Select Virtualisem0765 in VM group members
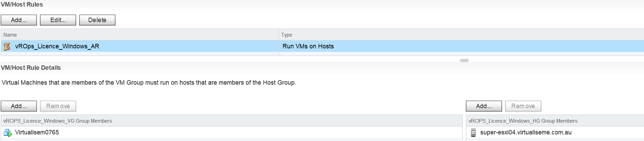The image size is (644, 141). coord(37,133)
